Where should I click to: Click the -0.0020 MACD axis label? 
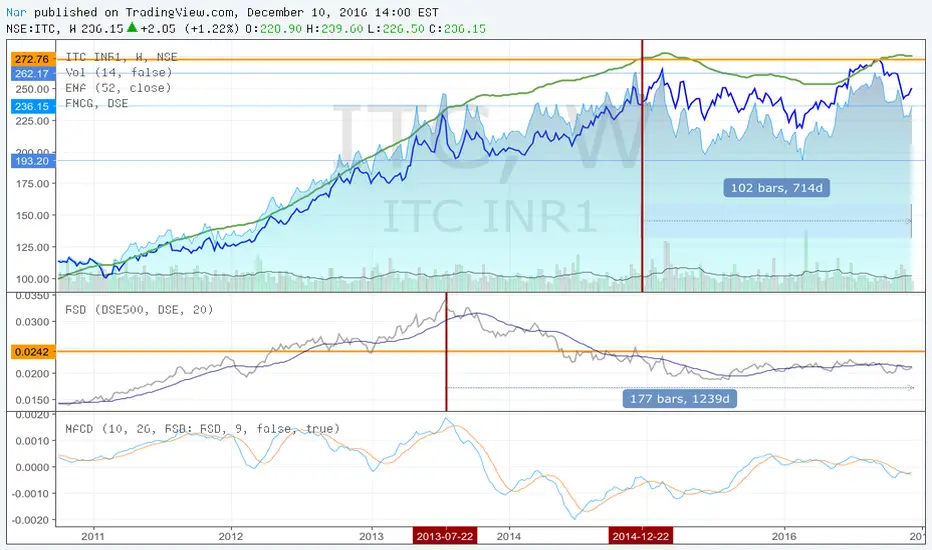pyautogui.click(x=31, y=520)
